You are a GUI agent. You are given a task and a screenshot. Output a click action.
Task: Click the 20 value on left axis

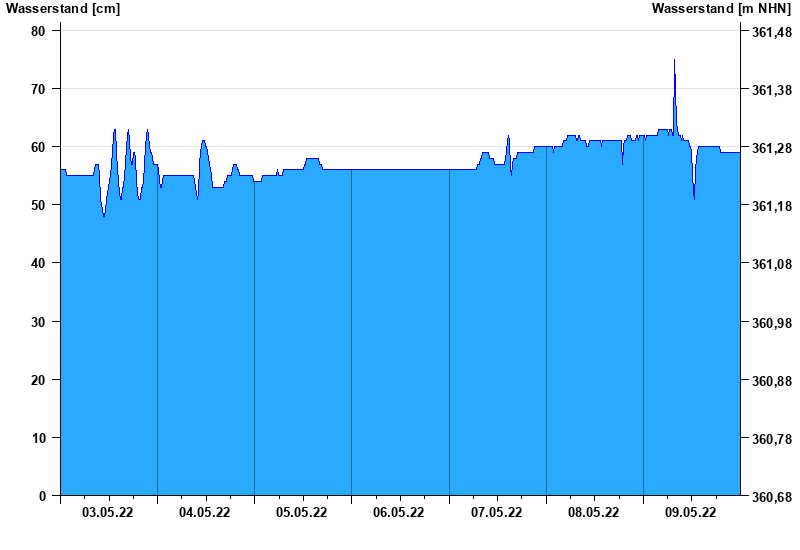(38, 380)
